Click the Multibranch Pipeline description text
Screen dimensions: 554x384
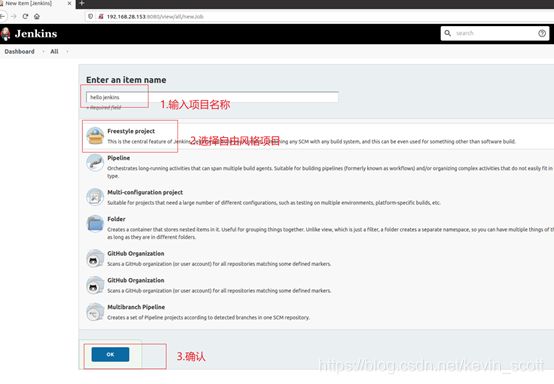click(x=208, y=318)
